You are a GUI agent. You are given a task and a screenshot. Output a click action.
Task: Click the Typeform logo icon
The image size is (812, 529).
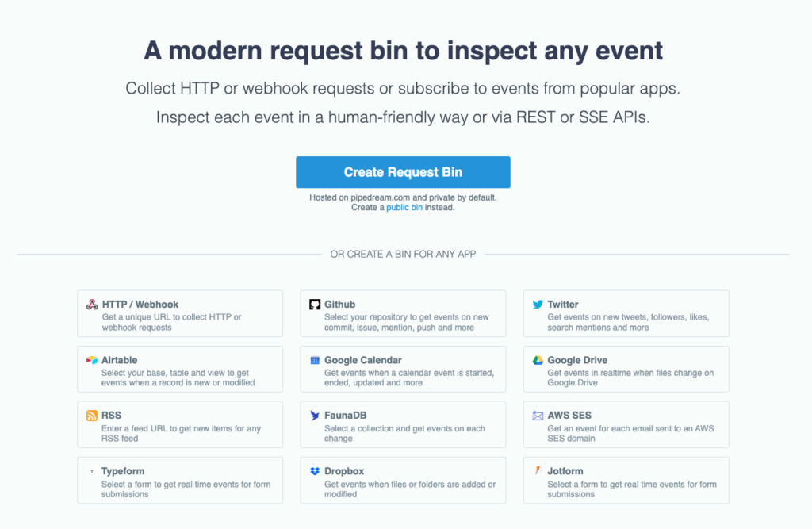pyautogui.click(x=92, y=471)
